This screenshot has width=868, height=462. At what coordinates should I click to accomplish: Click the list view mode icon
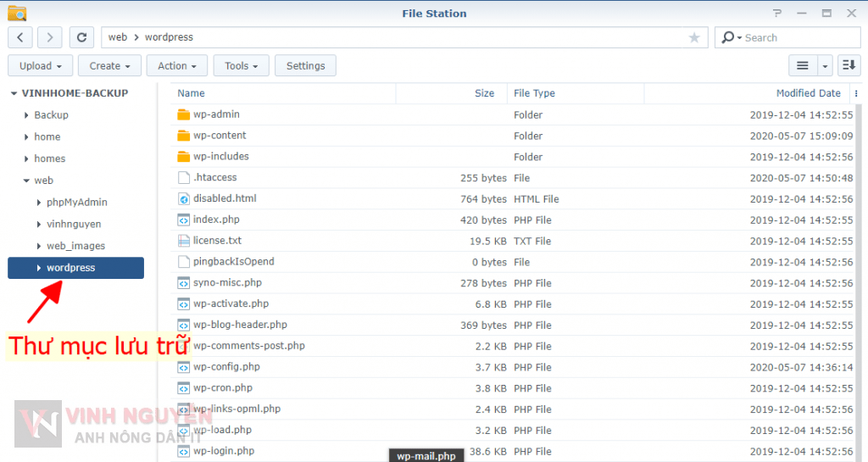tap(802, 65)
